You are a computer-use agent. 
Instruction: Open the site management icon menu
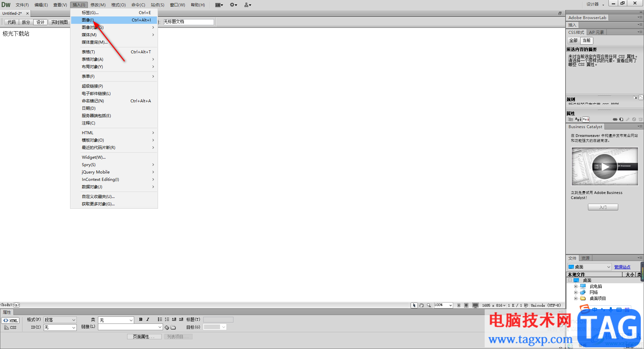coord(248,5)
